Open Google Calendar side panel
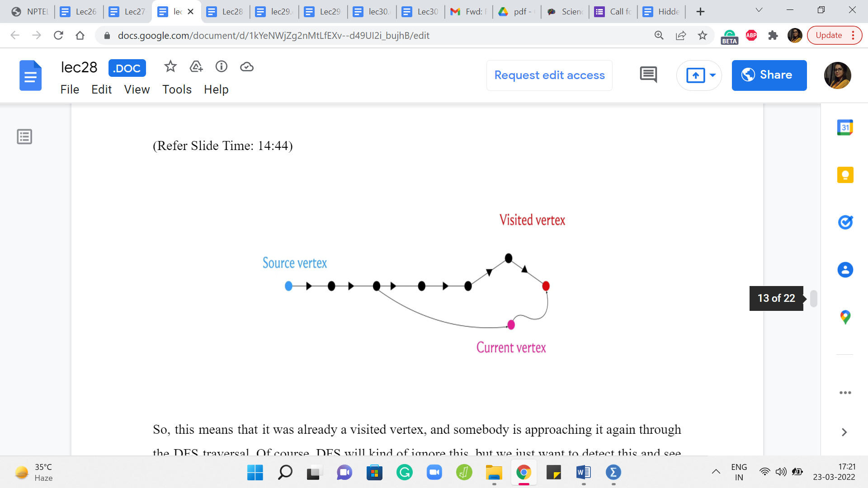 (845, 127)
